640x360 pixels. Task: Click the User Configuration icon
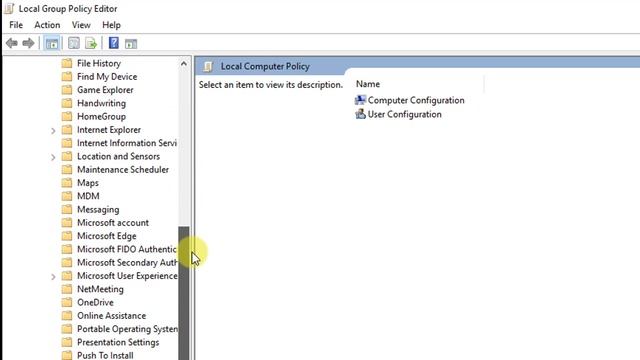pos(360,114)
